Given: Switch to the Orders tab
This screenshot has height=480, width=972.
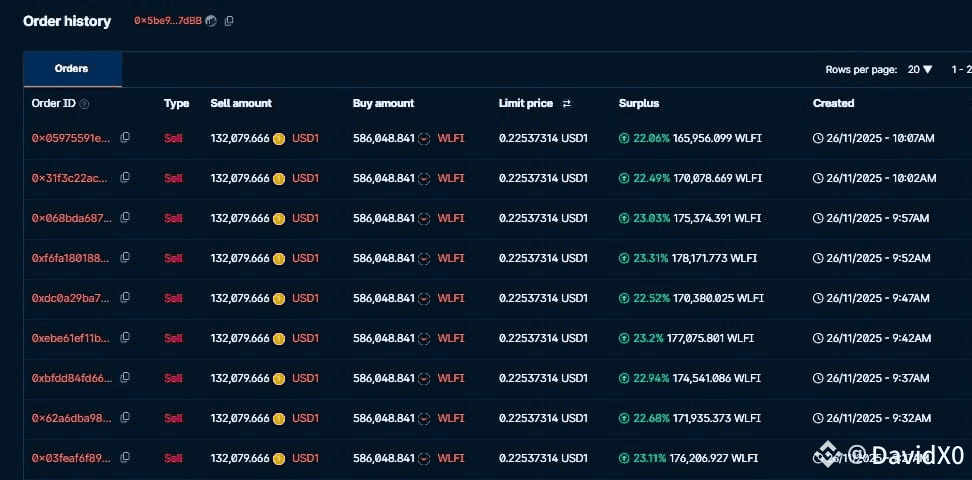Looking at the screenshot, I should point(72,69).
